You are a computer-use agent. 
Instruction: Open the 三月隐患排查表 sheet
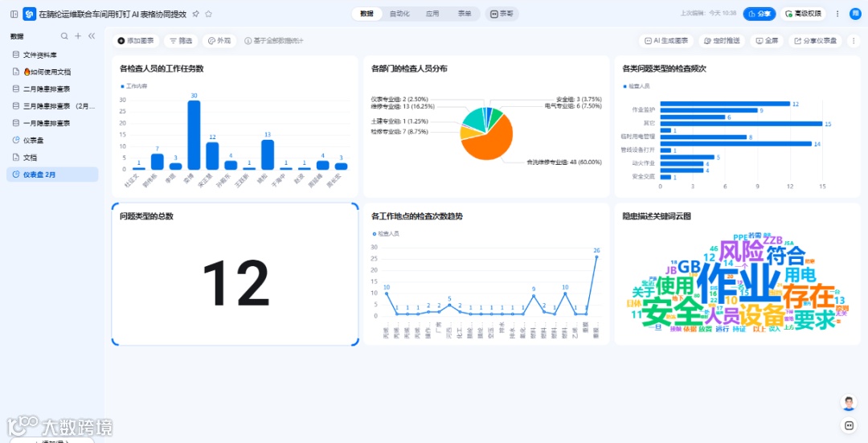pos(52,106)
